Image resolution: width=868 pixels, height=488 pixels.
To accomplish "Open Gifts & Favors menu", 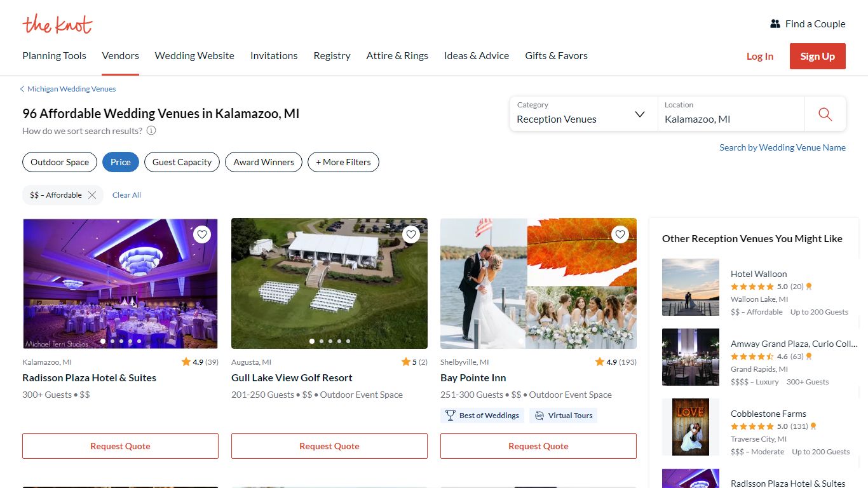I will (556, 56).
